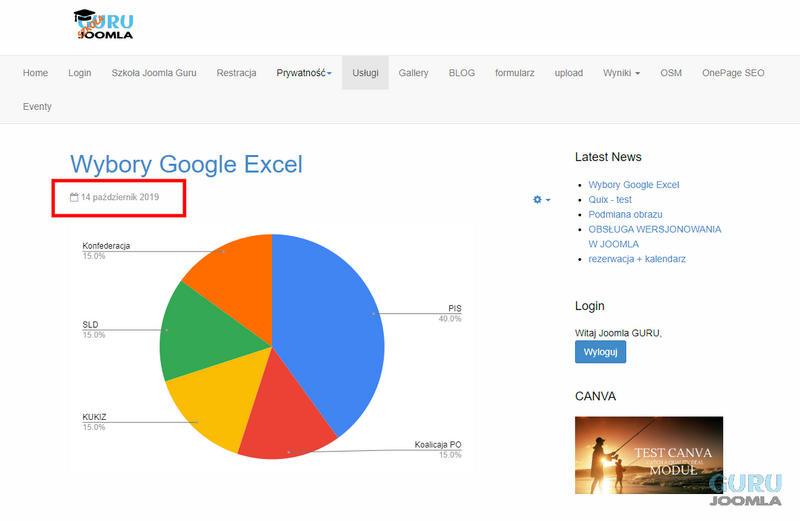Image resolution: width=800 pixels, height=521 pixels.
Task: Click the Konfederacja chart label
Action: 106,246
